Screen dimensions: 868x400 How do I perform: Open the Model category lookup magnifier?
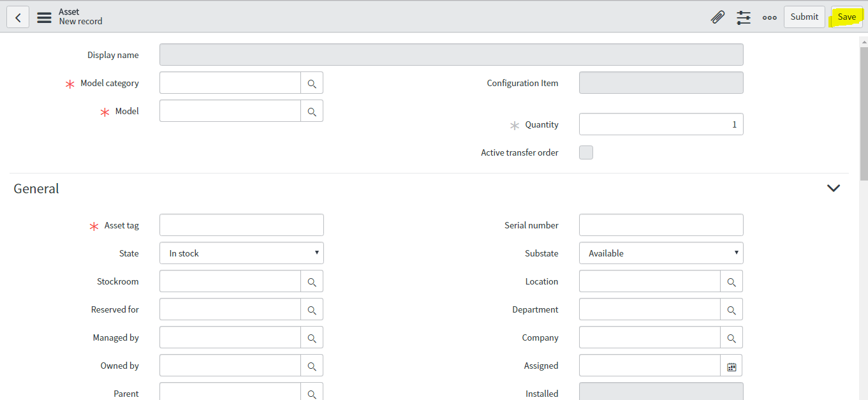[x=312, y=82]
